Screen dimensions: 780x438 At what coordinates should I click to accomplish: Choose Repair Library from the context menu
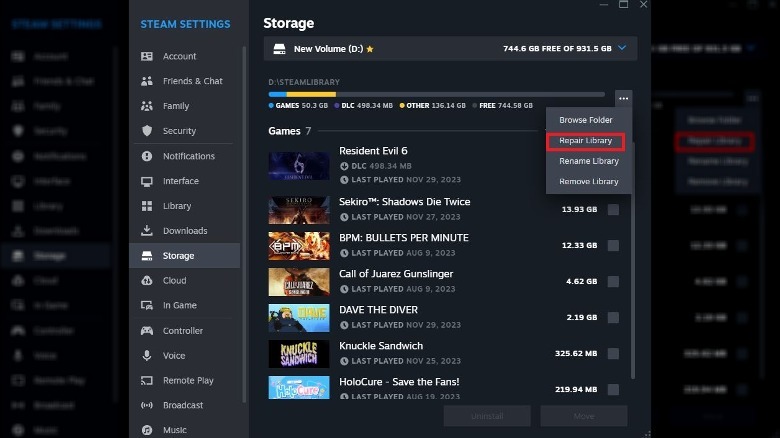(586, 141)
